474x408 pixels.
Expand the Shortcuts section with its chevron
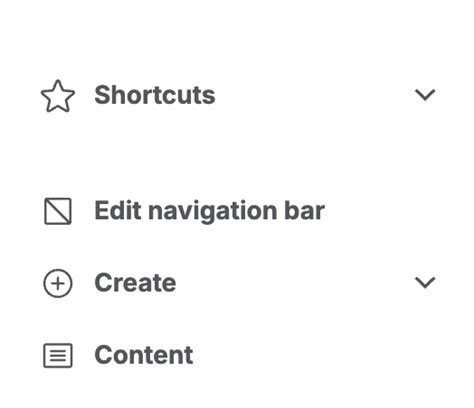(425, 95)
